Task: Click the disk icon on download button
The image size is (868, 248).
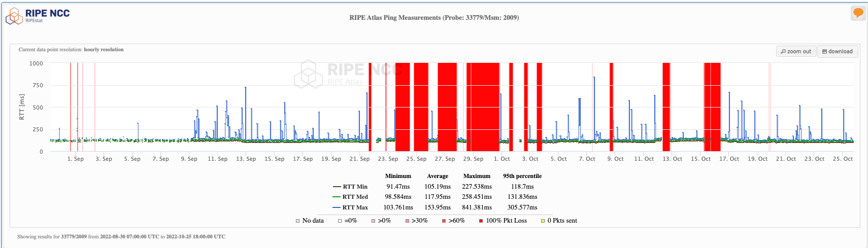Action: point(824,52)
